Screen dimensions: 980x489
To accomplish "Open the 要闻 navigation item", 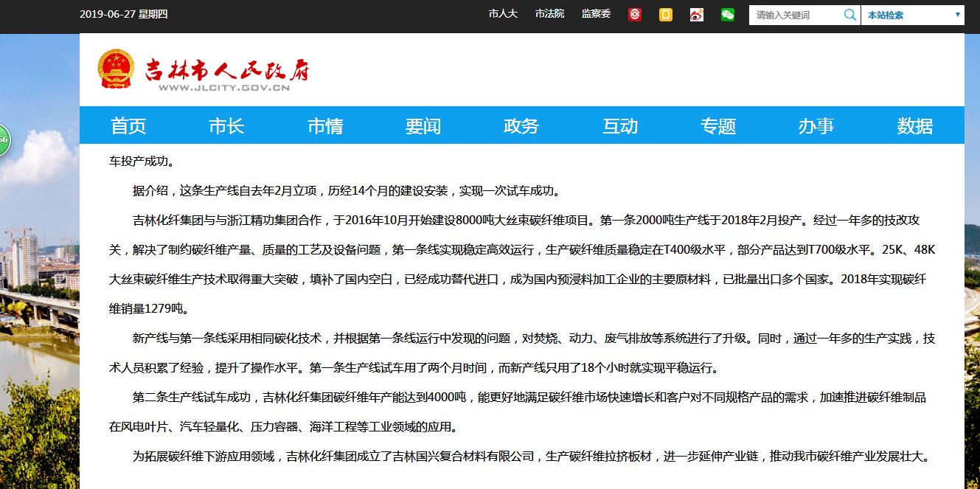I will (423, 126).
